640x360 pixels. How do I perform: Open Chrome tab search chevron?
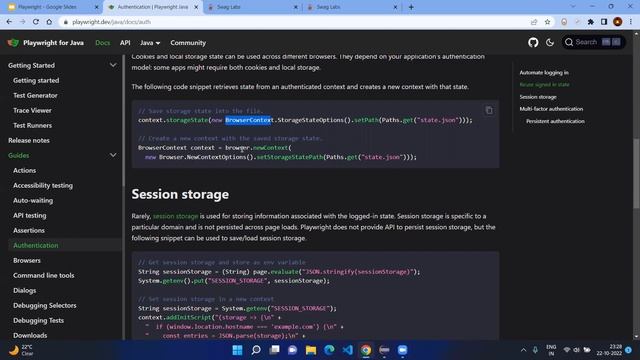[573, 7]
